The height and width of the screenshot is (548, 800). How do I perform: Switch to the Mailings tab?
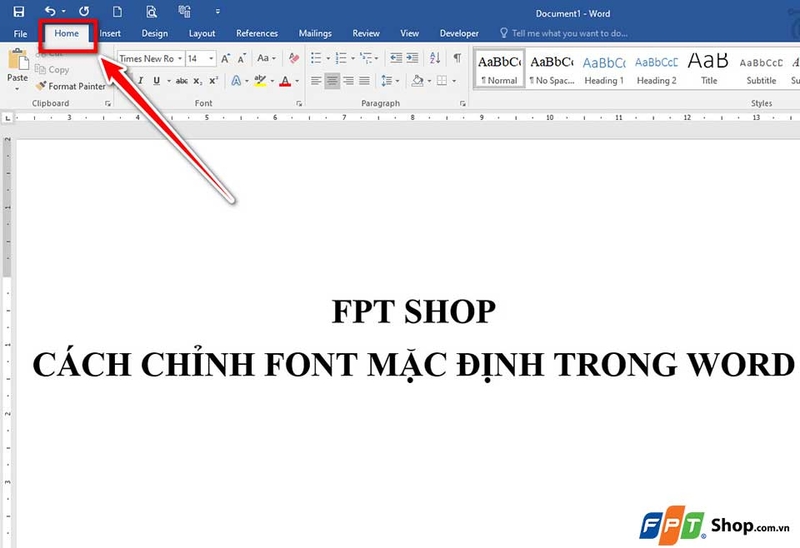(x=315, y=33)
